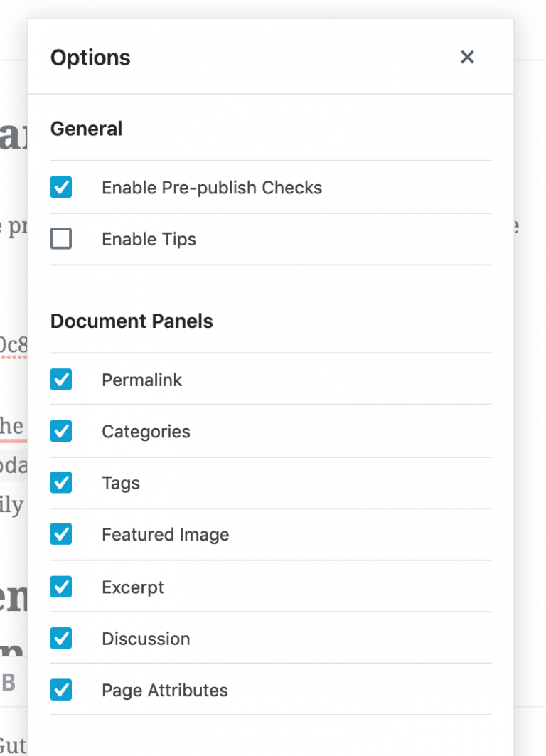Screen dimensions: 546x756
Task: Untick the Tags panel checkbox
Action: click(x=61, y=483)
